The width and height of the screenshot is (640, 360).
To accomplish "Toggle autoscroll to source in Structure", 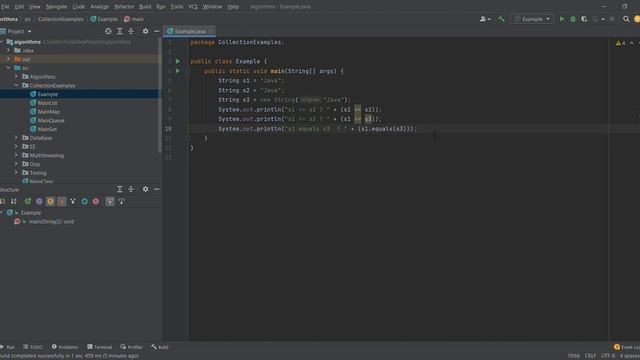I will click(110, 201).
